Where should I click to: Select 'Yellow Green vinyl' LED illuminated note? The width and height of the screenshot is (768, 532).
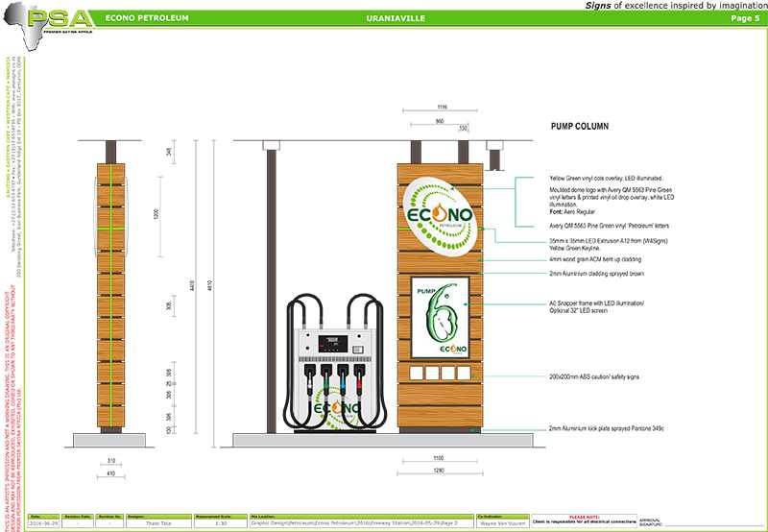pos(606,179)
